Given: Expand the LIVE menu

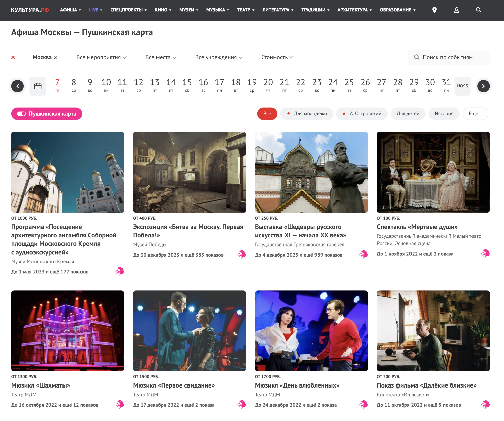Looking at the screenshot, I should pos(96,10).
